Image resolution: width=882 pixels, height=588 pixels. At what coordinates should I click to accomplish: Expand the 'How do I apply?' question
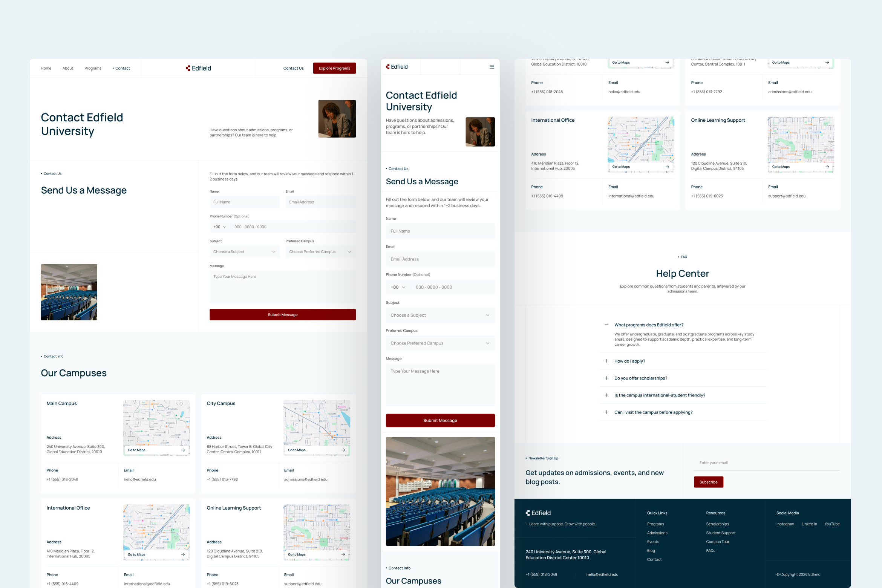[x=606, y=361]
